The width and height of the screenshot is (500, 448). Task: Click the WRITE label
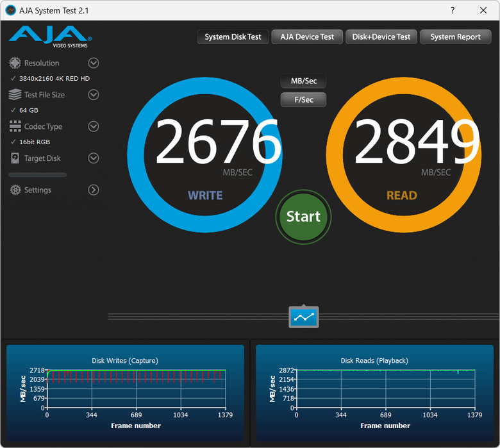(x=205, y=195)
